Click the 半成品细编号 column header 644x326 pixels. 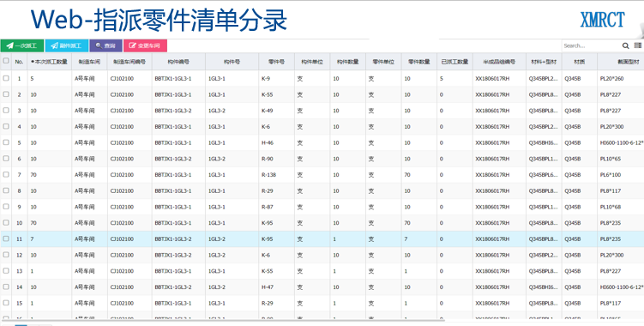[x=499, y=62]
